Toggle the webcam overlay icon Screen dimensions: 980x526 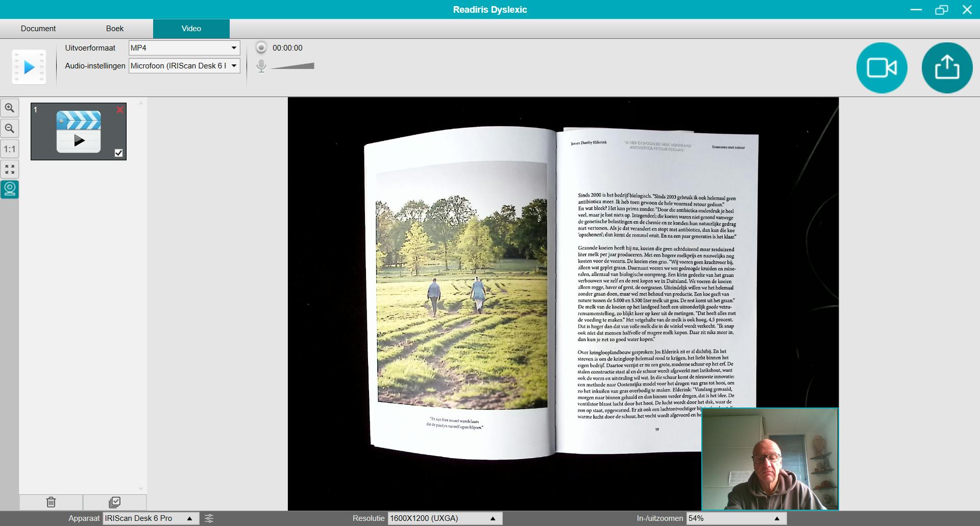point(10,189)
